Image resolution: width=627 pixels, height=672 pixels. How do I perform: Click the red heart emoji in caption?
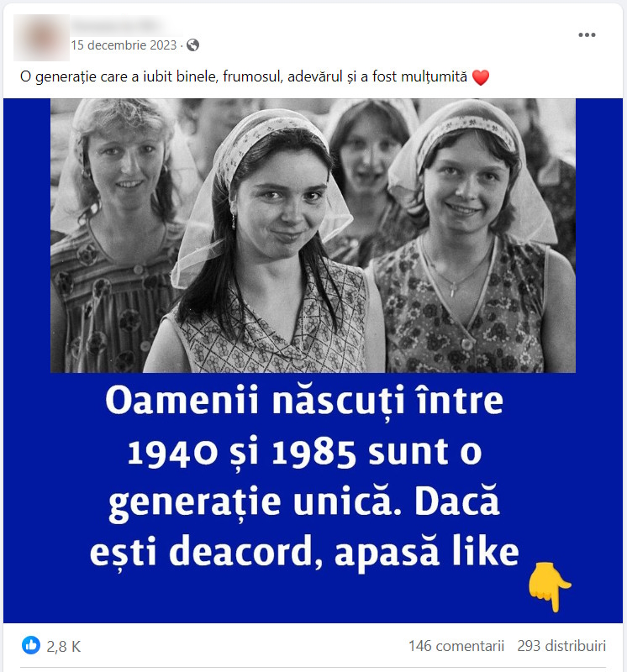pyautogui.click(x=480, y=77)
